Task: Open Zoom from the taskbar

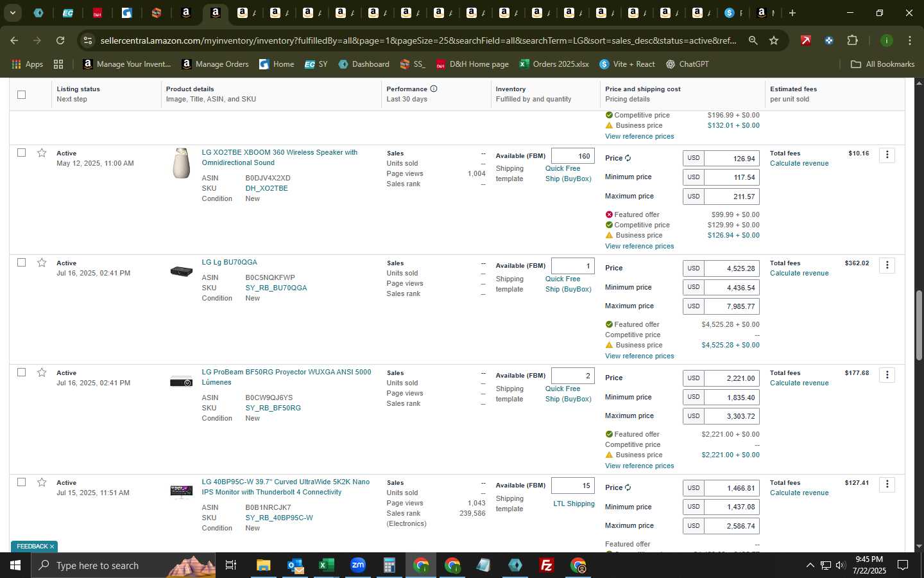Action: [x=357, y=565]
